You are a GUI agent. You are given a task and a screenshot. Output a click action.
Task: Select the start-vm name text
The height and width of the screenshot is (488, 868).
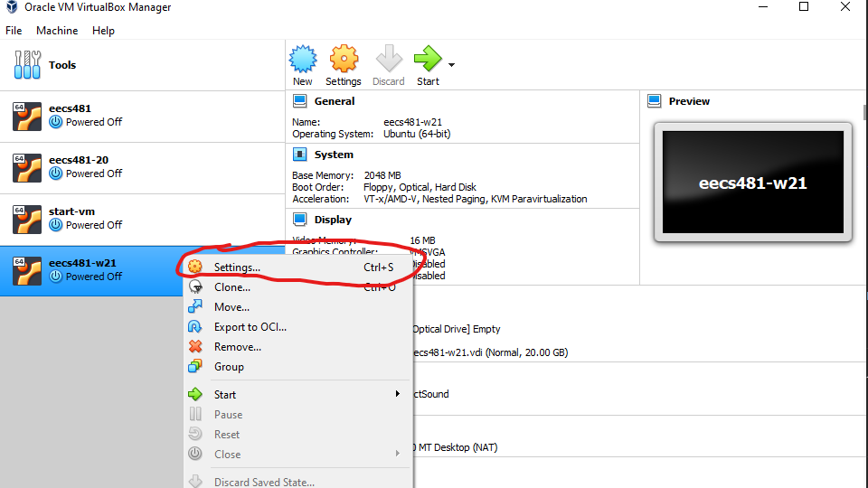72,211
